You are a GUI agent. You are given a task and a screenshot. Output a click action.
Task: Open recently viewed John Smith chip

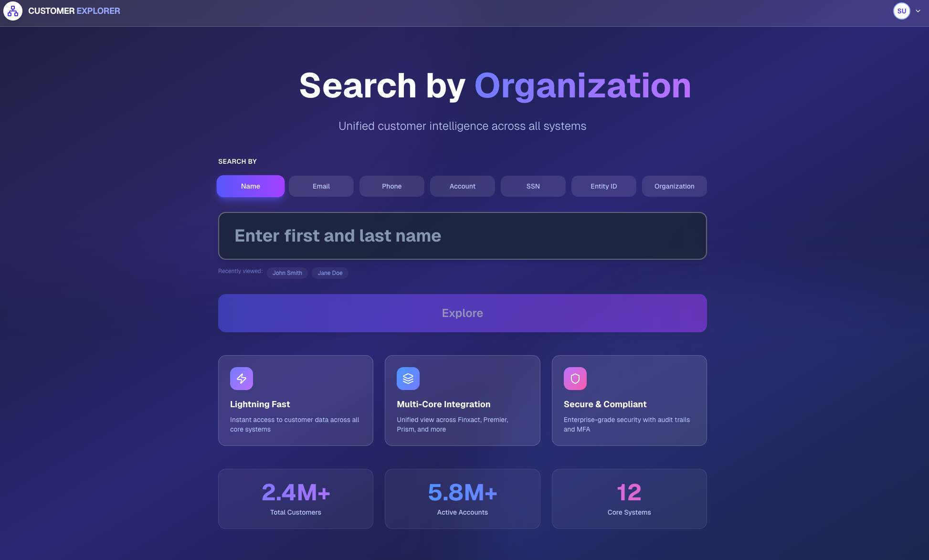tap(287, 273)
